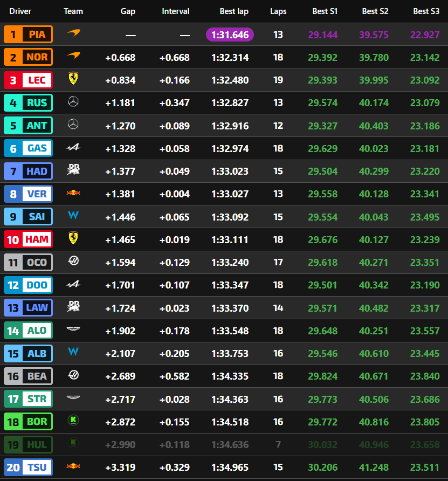Viewport: 448px width, 481px height.
Task: Click the Racing Bulls logo next to HAD
Action: [x=73, y=170]
